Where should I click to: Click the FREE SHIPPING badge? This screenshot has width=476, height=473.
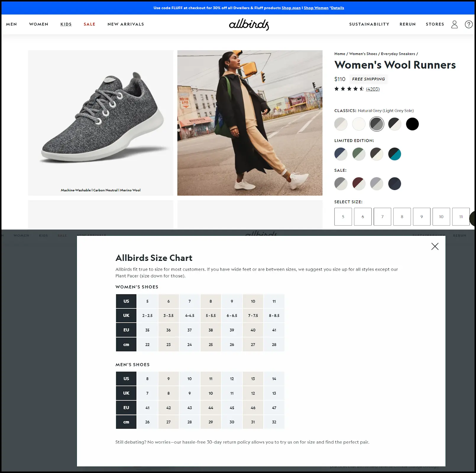(x=368, y=79)
